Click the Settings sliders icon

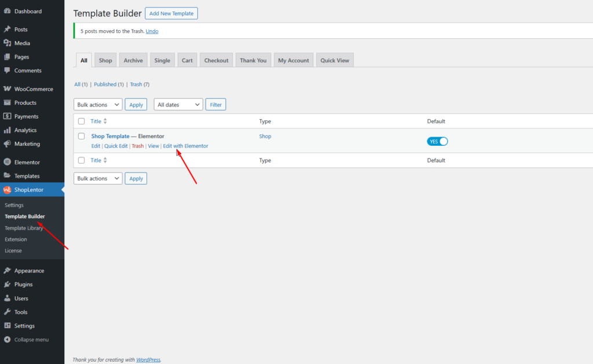pos(7,325)
